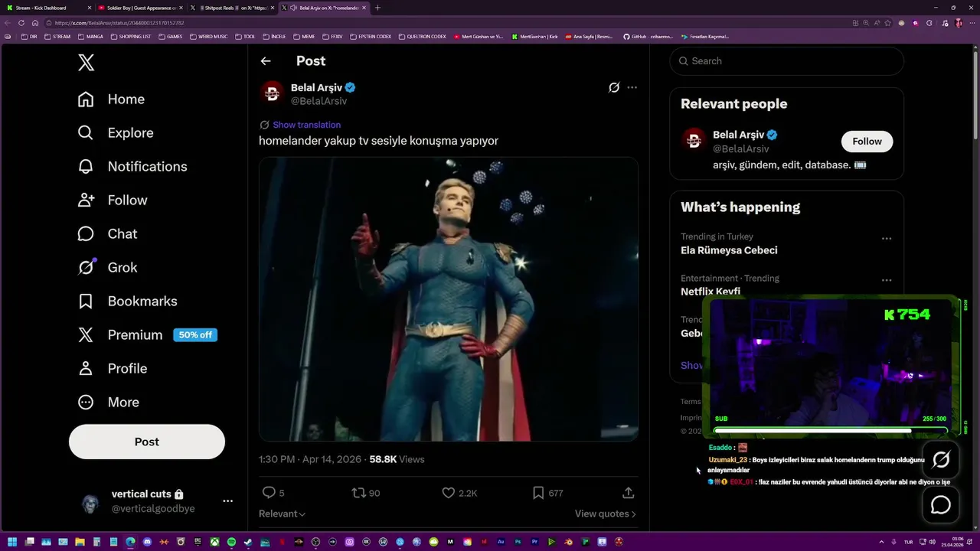Screen dimensions: 980x551
Task: Open options for Netflix Keyfi trend
Action: 886,281
